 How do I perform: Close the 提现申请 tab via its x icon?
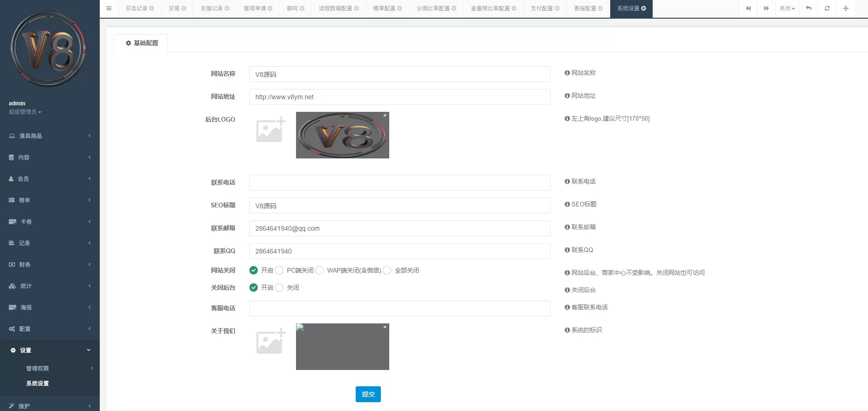[270, 8]
